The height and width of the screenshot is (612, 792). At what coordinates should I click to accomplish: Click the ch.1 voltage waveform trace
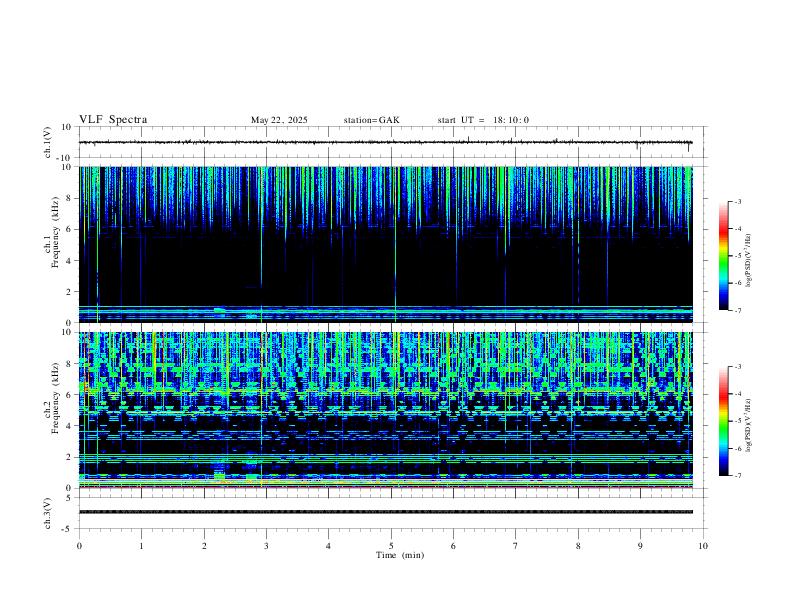tap(385, 142)
